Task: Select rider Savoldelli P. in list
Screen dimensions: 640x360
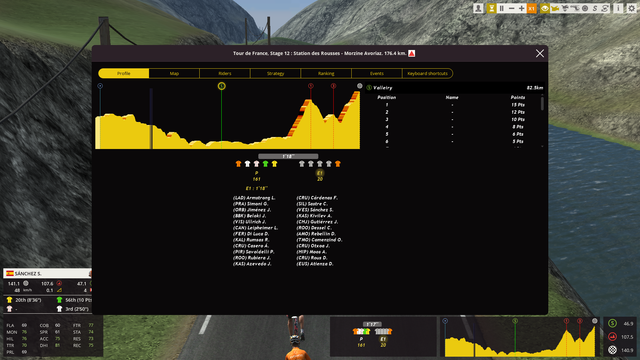Action: (253, 252)
